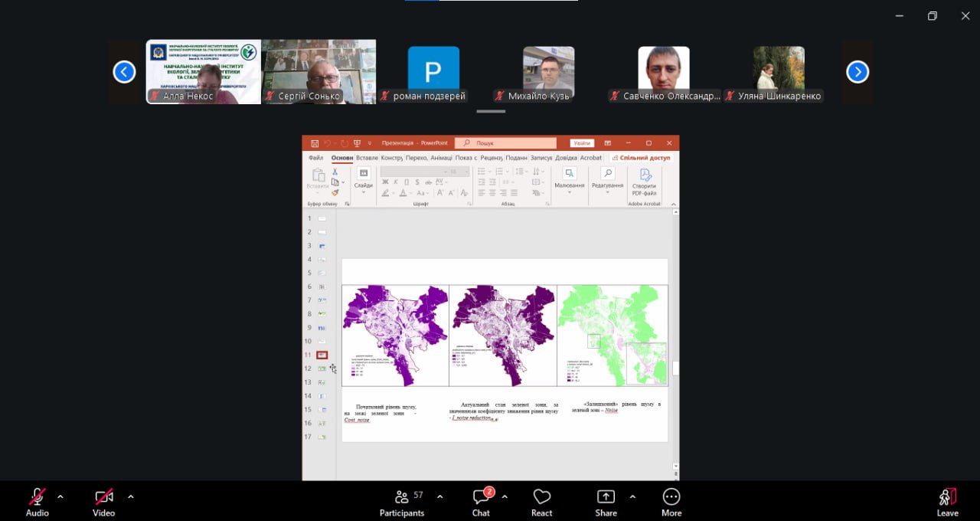Click the Share screen button
The image size is (980, 521).
pos(606,502)
